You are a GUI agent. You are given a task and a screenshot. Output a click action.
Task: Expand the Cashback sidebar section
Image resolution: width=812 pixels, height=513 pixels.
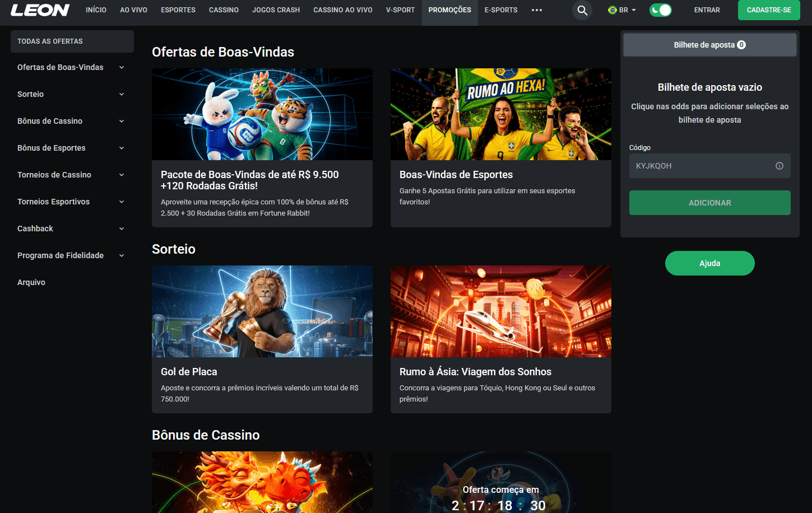click(x=72, y=228)
